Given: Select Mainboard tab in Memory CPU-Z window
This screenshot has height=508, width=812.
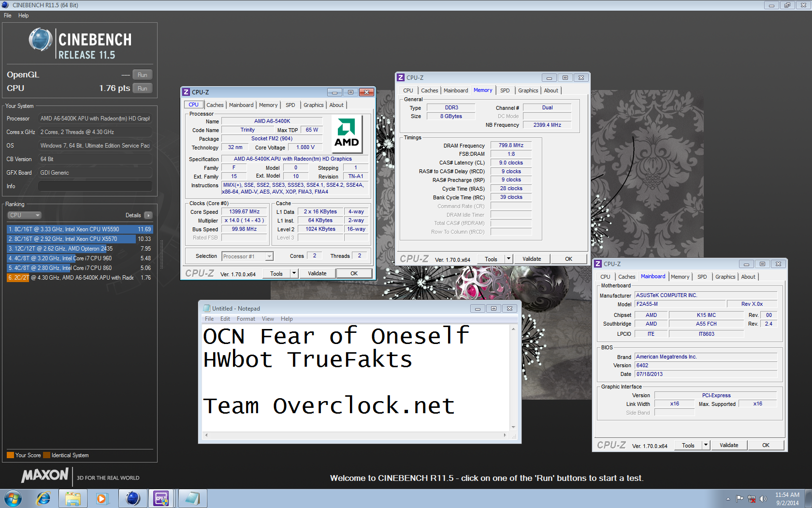Looking at the screenshot, I should pyautogui.click(x=455, y=90).
